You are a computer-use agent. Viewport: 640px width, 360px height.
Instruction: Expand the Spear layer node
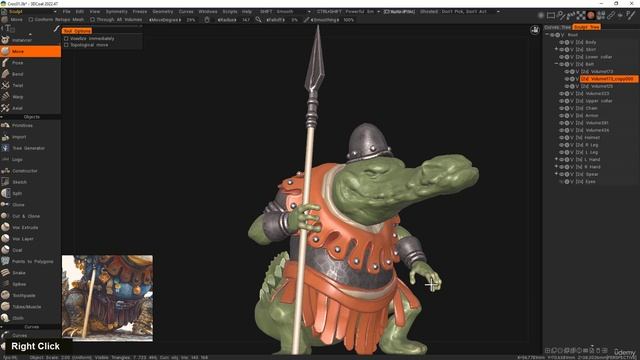pos(556,174)
